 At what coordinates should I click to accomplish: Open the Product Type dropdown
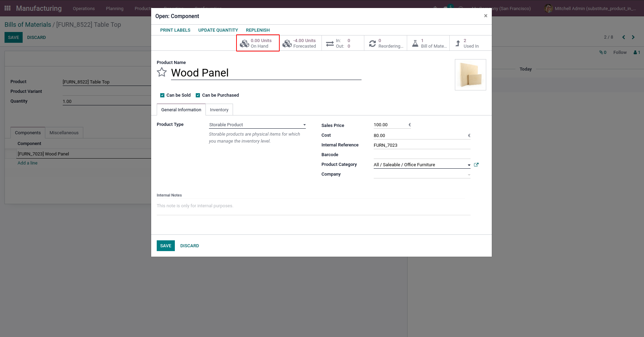(257, 125)
